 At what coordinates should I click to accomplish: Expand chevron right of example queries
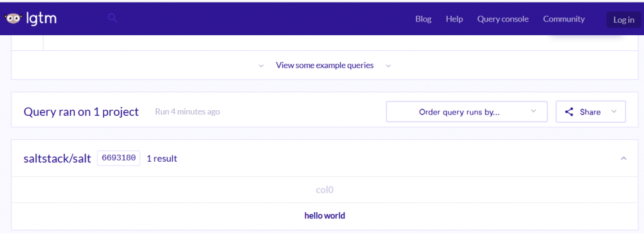coord(388,65)
